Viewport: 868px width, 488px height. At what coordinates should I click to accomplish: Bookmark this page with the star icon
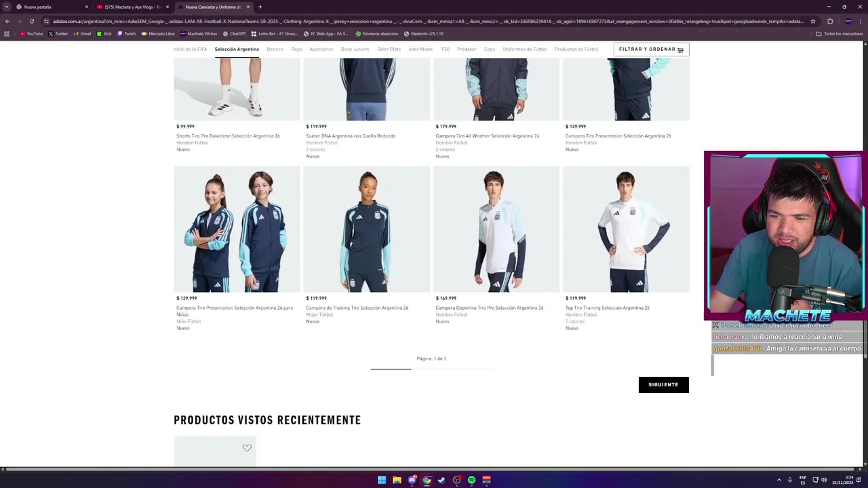click(813, 21)
